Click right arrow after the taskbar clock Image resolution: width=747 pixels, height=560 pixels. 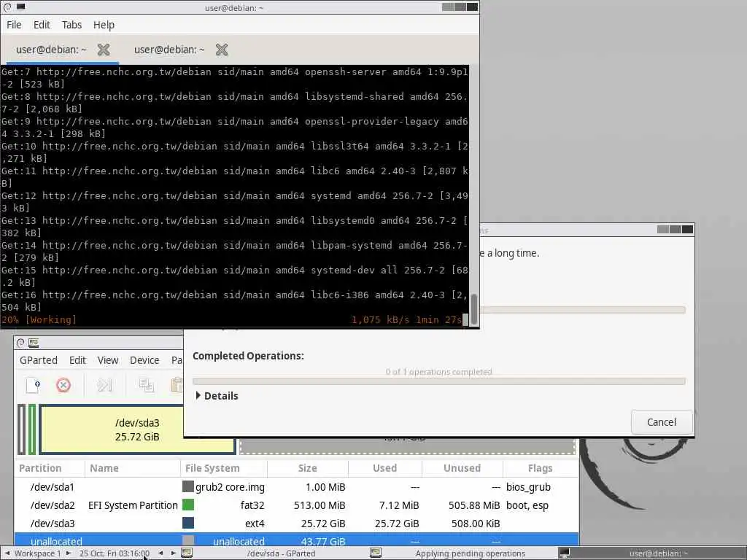click(x=173, y=553)
